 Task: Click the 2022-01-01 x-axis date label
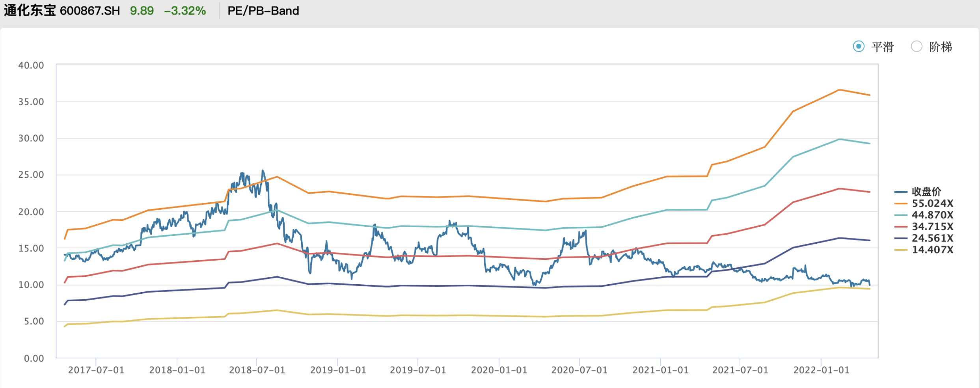coord(822,370)
